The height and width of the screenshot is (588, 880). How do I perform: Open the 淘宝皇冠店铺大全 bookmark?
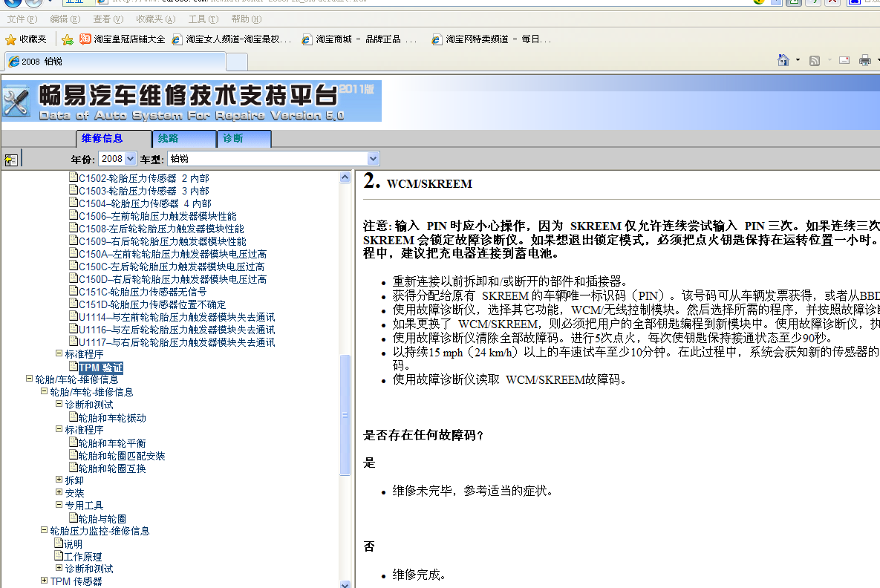click(123, 39)
